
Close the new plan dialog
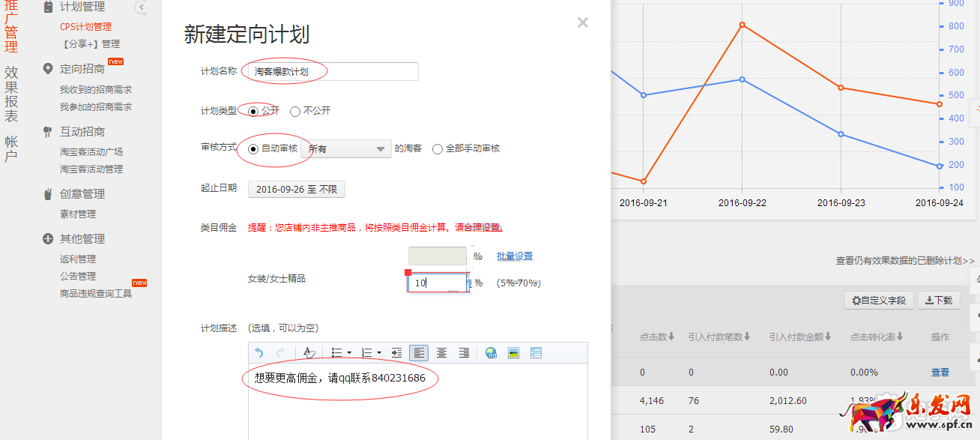[582, 23]
